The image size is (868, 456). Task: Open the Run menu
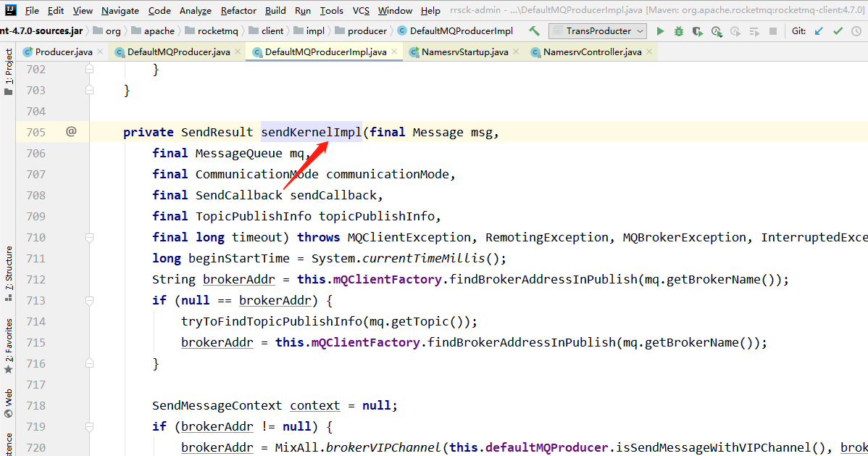click(302, 11)
